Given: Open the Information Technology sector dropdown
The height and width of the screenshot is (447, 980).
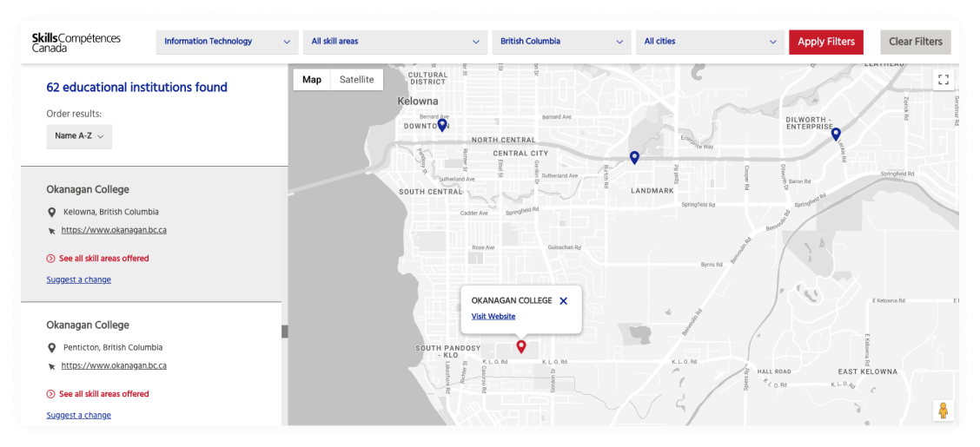Looking at the screenshot, I should coord(227,42).
